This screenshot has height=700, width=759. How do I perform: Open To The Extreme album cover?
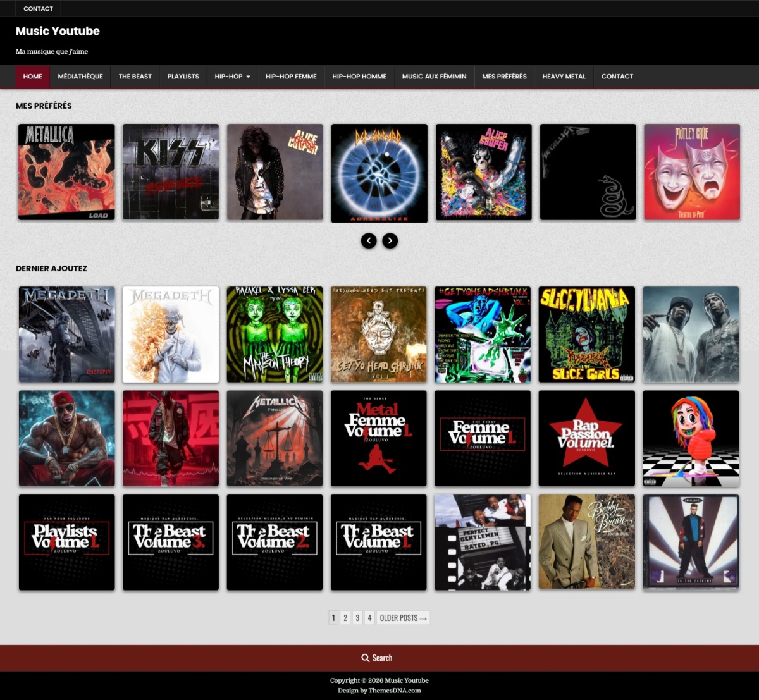click(x=691, y=543)
